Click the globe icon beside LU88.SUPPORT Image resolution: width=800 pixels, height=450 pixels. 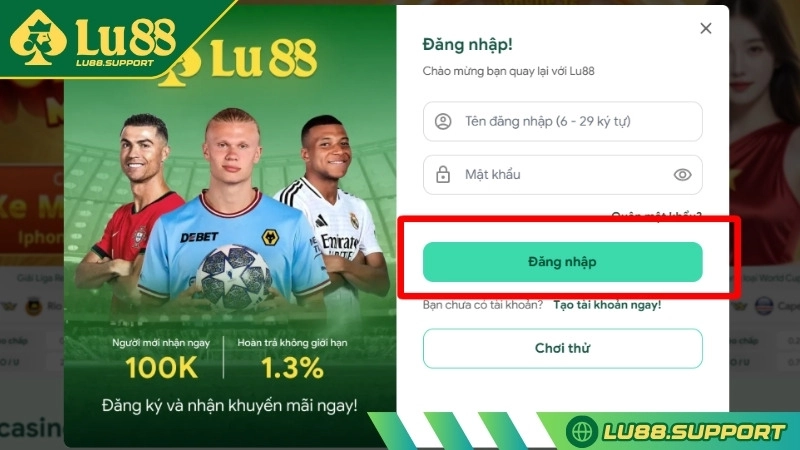coord(582,432)
